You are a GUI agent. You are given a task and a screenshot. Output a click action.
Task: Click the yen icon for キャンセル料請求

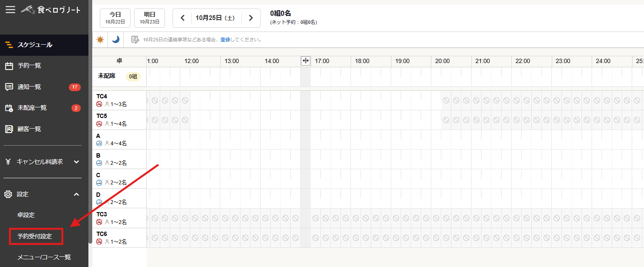pyautogui.click(x=8, y=162)
